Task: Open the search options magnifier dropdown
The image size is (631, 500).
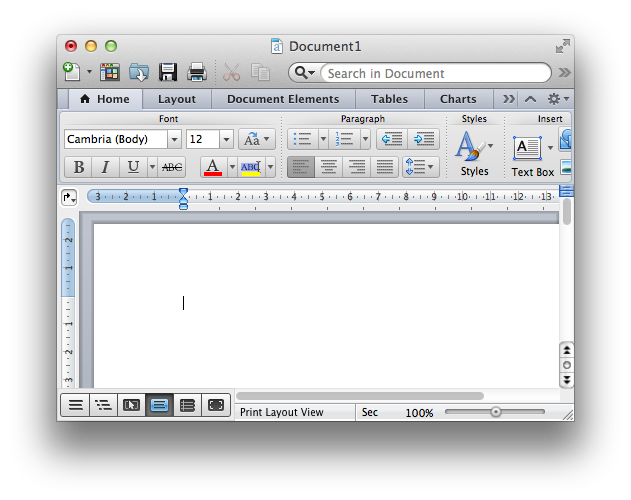Action: [305, 73]
